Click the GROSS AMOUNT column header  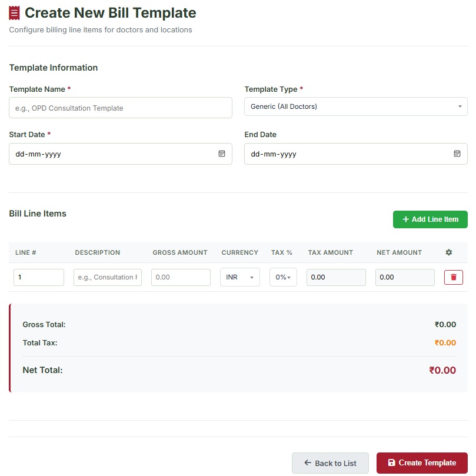point(180,252)
